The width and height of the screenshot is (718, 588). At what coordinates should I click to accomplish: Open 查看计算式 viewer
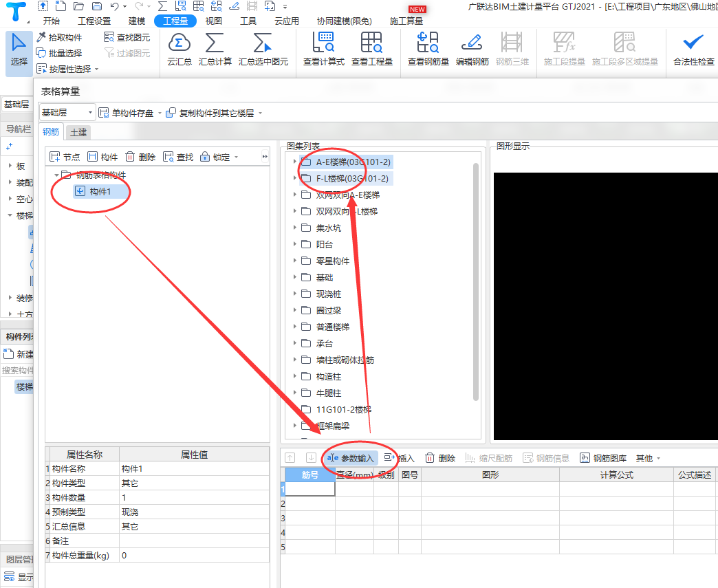click(324, 50)
